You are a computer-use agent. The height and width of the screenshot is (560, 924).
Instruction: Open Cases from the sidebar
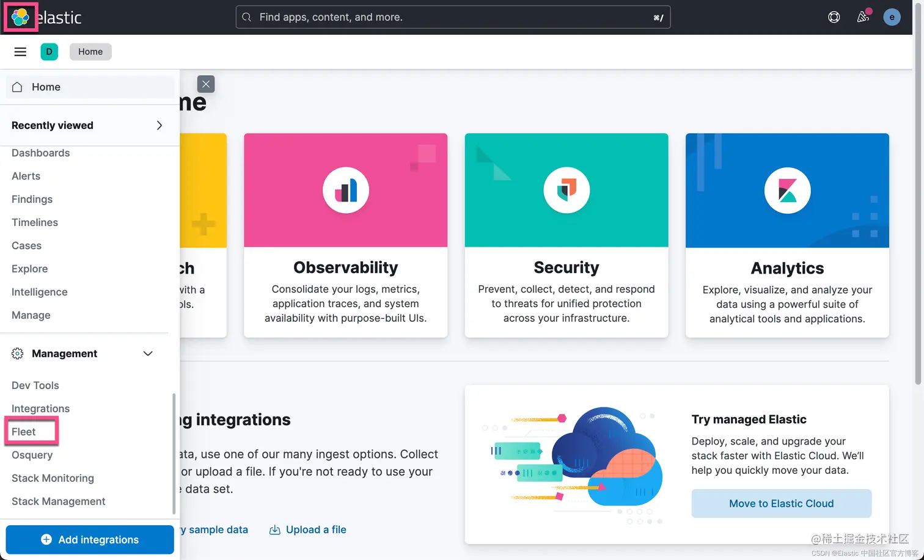click(x=26, y=245)
